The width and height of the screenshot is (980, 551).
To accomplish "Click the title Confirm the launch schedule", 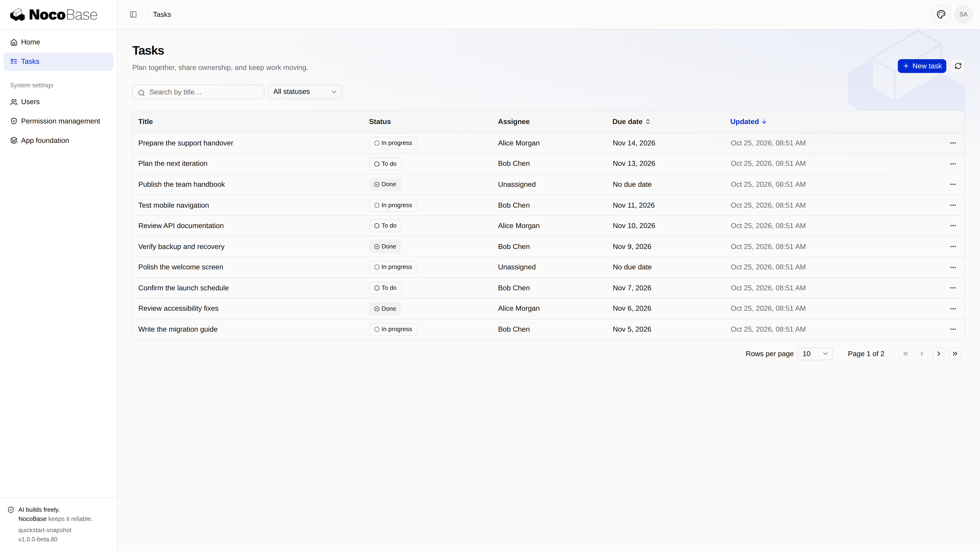I will 183,288.
